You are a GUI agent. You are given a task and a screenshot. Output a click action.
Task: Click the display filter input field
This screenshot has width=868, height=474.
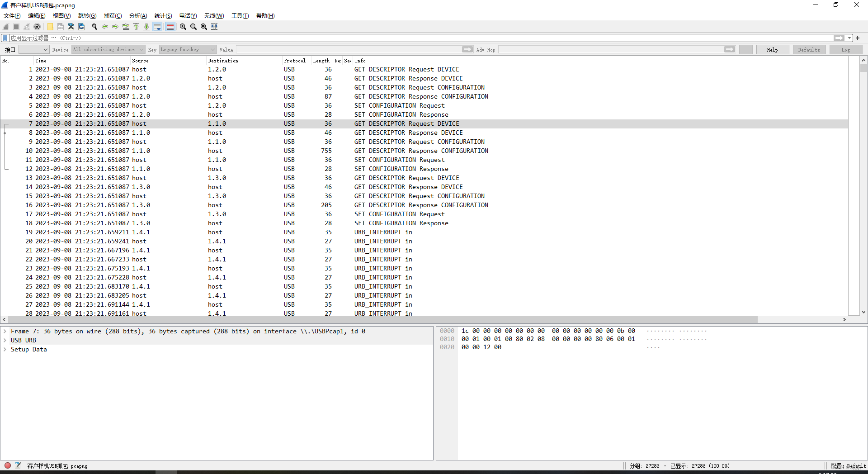click(420, 38)
